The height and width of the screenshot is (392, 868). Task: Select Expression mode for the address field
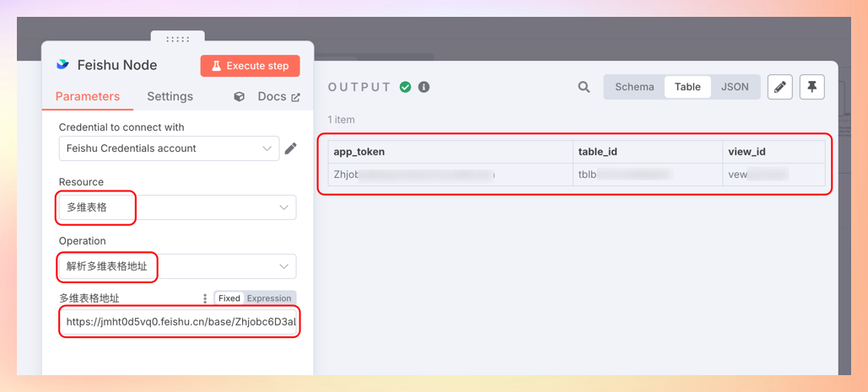(x=269, y=298)
